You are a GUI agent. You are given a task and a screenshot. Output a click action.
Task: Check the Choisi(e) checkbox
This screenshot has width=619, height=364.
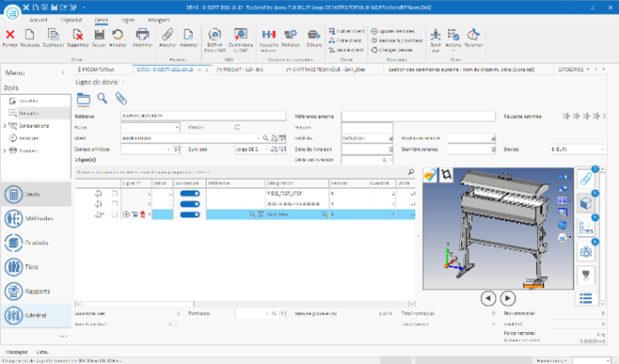pyautogui.click(x=237, y=127)
